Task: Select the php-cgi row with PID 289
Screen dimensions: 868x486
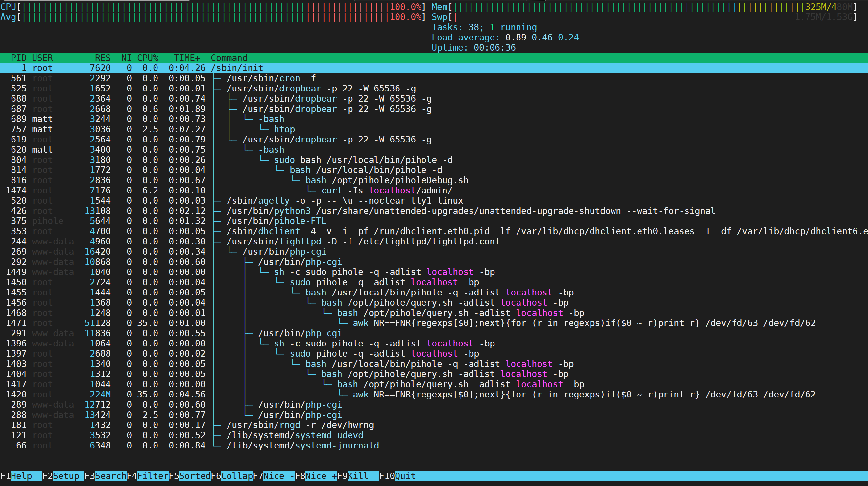Action: coord(434,405)
